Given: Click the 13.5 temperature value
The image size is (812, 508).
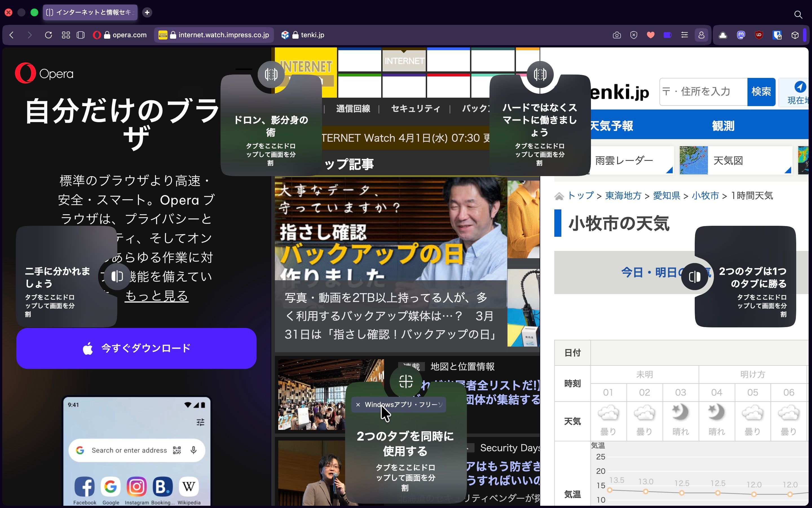Looking at the screenshot, I should 617,480.
